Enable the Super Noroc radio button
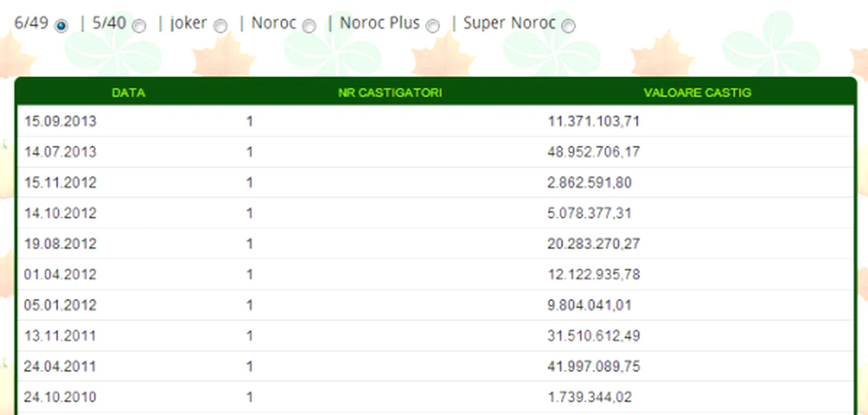The width and height of the screenshot is (868, 415). click(568, 26)
